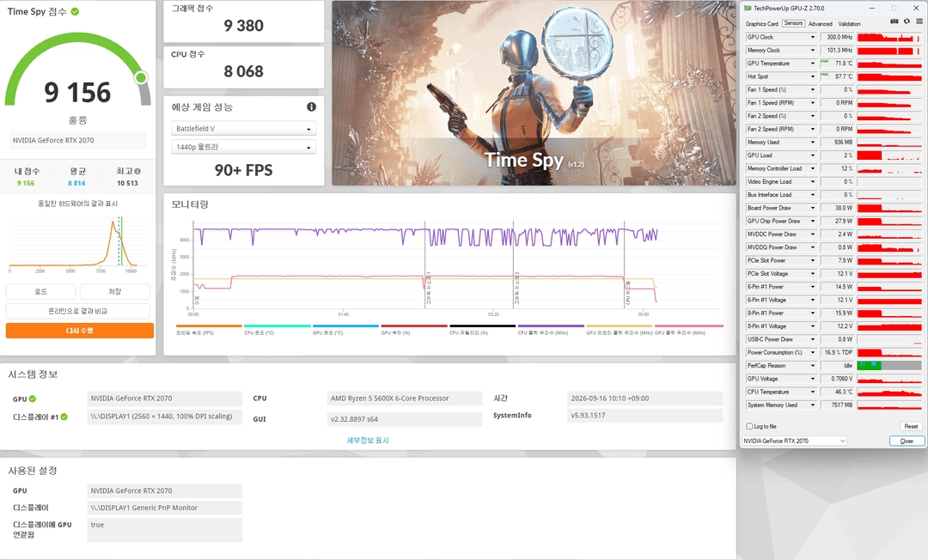Select the Sensors tab in GPU-Z

(x=793, y=24)
